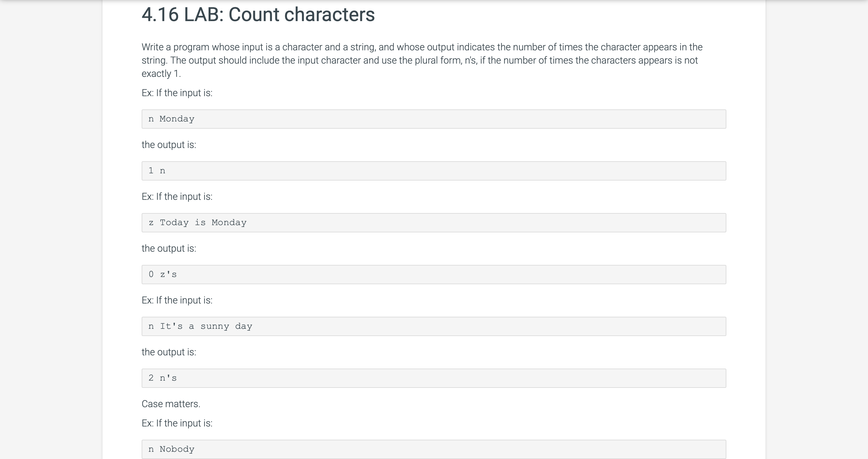Screen dimensions: 868x459
Task: Click the "2 n's" output box
Action: [x=434, y=378]
